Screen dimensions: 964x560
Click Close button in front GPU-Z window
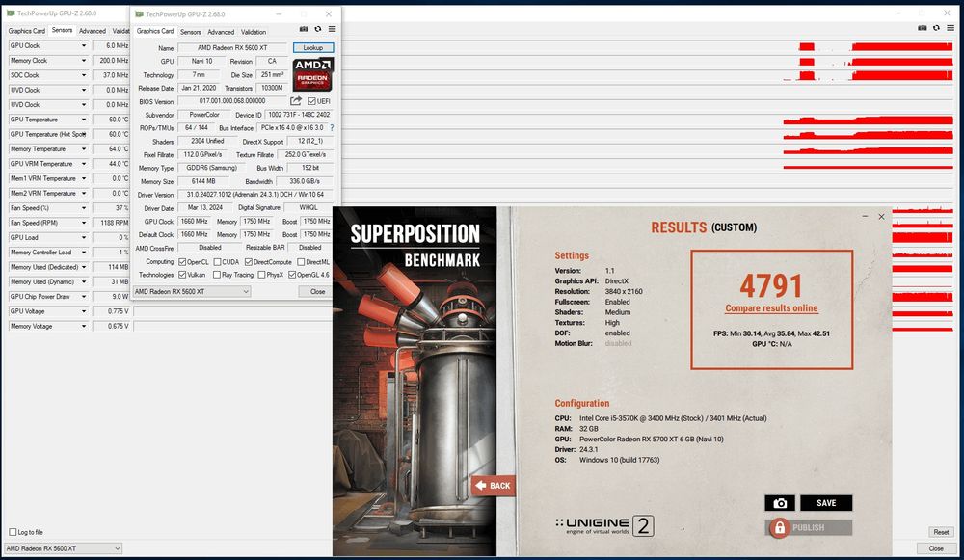click(317, 291)
